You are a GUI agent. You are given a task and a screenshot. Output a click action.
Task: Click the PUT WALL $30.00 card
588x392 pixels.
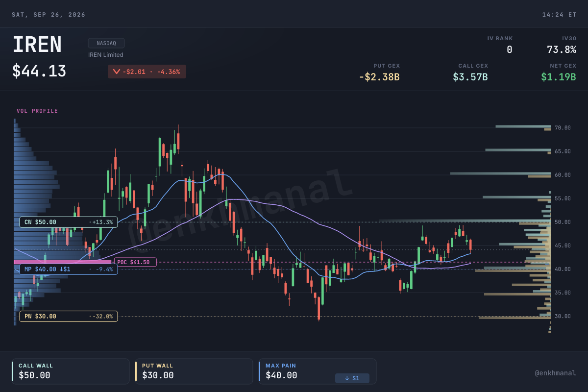coord(194,371)
